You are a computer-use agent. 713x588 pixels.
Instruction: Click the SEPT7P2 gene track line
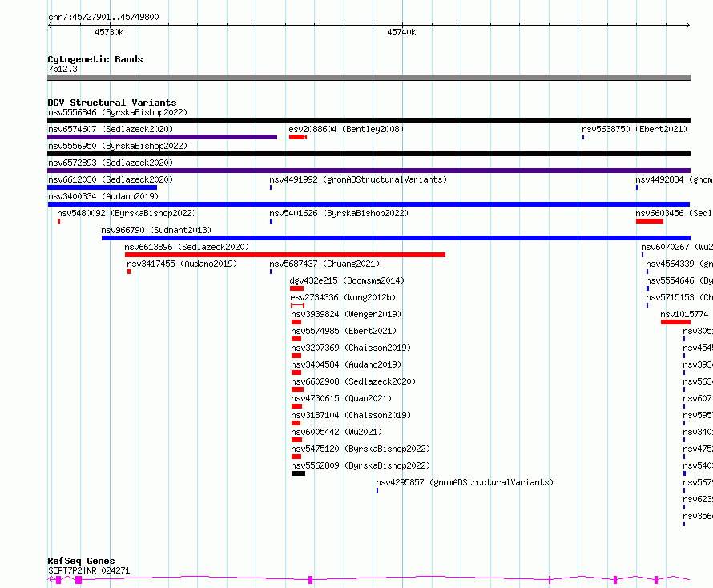tap(369, 579)
